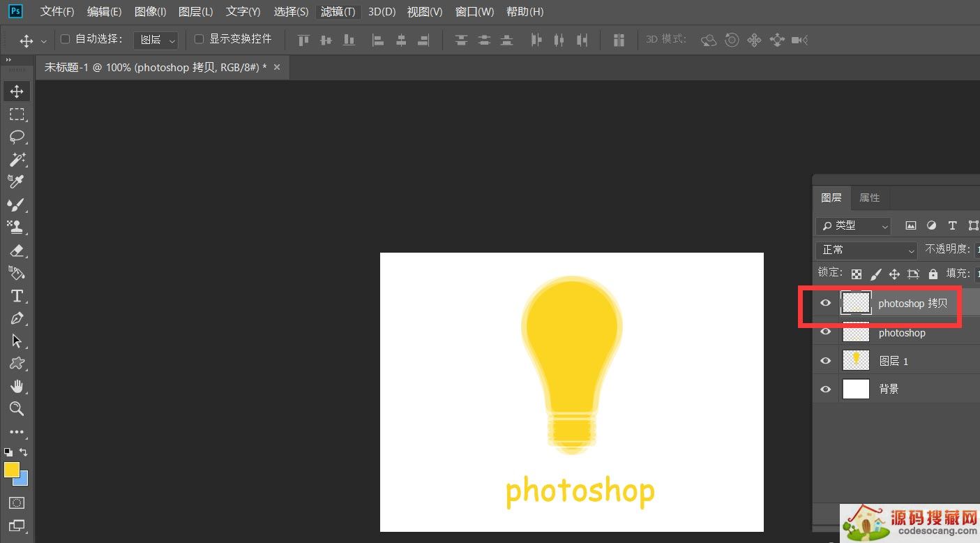The image size is (980, 543).
Task: Lock position in layers panel
Action: click(894, 274)
